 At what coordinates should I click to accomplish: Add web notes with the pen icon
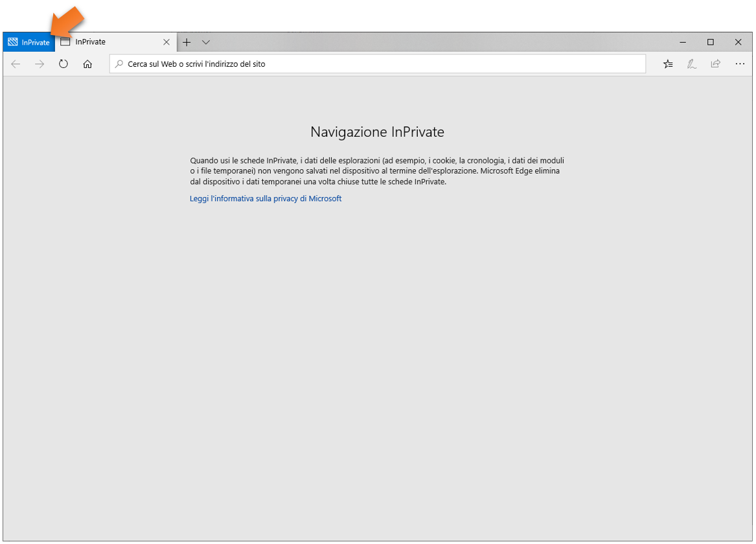pos(692,64)
